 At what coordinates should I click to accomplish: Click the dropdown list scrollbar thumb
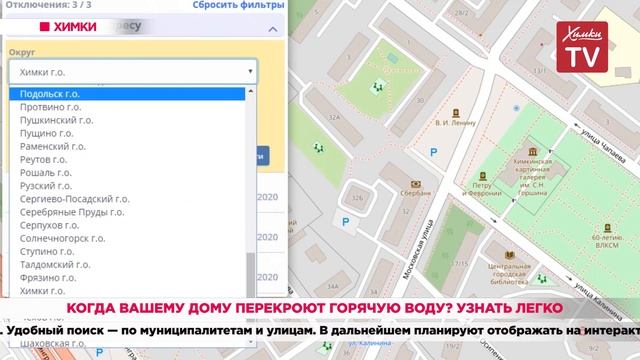coord(251,275)
